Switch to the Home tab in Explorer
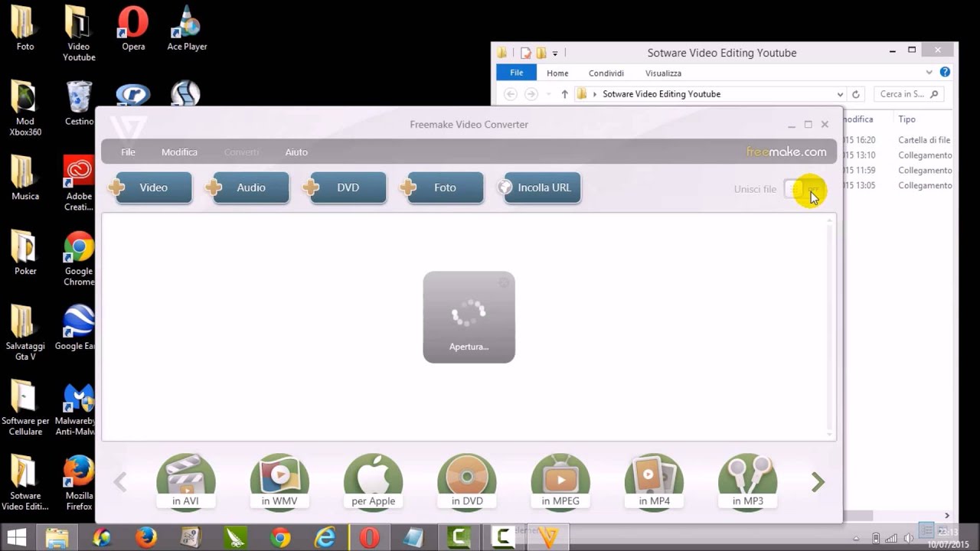980x551 pixels. click(557, 73)
